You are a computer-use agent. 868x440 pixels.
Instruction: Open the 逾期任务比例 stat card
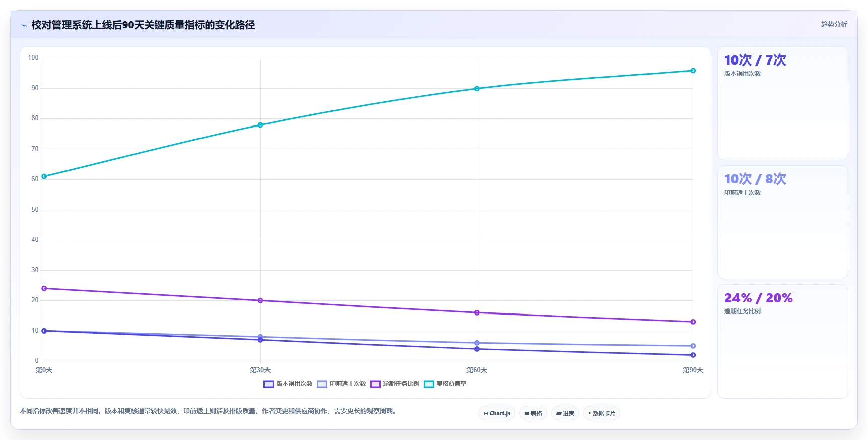coord(782,341)
